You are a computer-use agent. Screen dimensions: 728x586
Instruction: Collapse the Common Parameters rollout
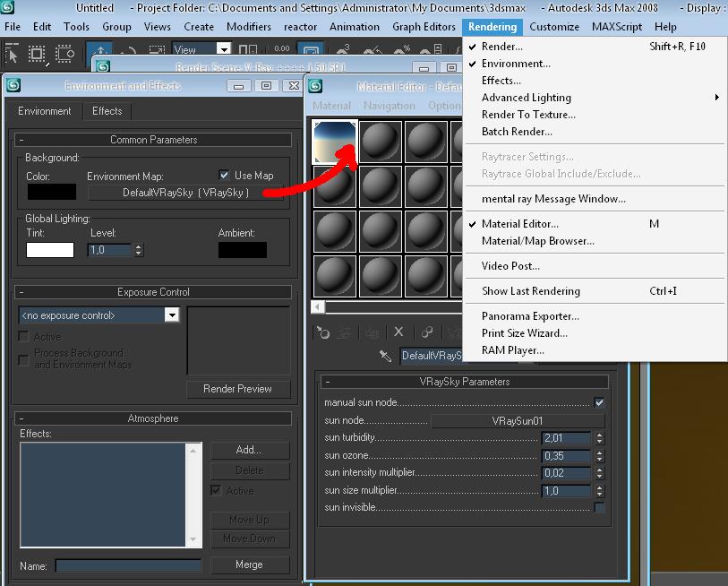(153, 140)
